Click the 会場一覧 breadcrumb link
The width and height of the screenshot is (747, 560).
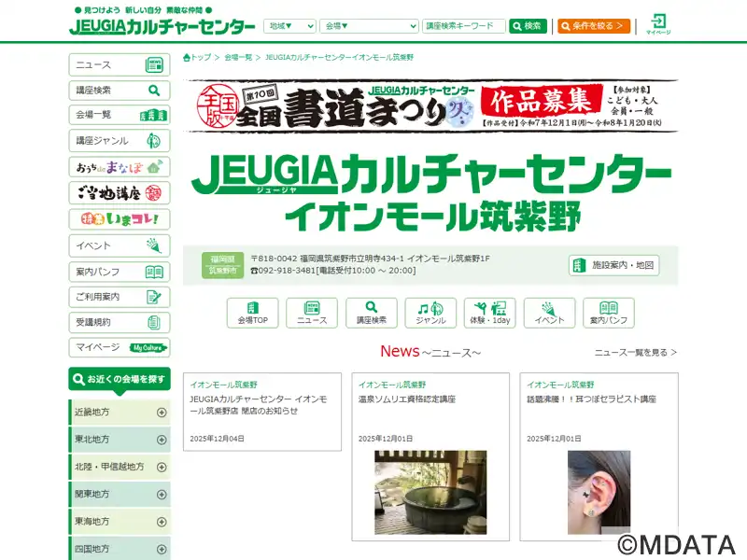coord(238,58)
